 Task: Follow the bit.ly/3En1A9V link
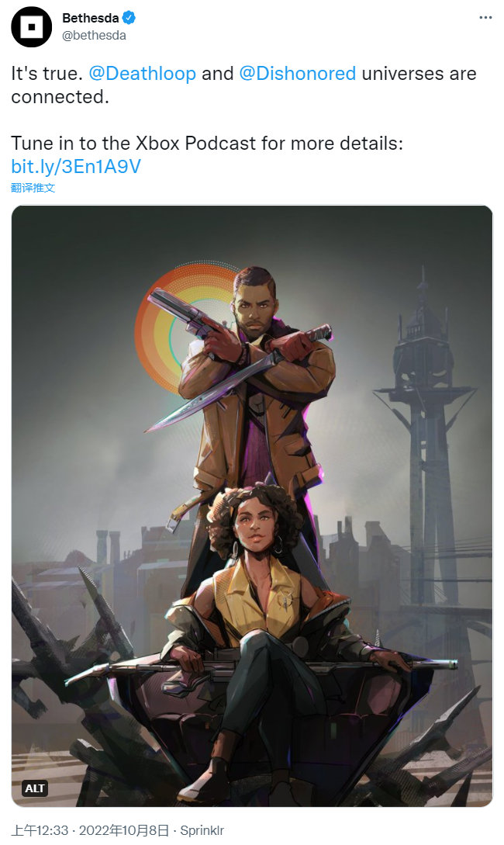coord(76,167)
